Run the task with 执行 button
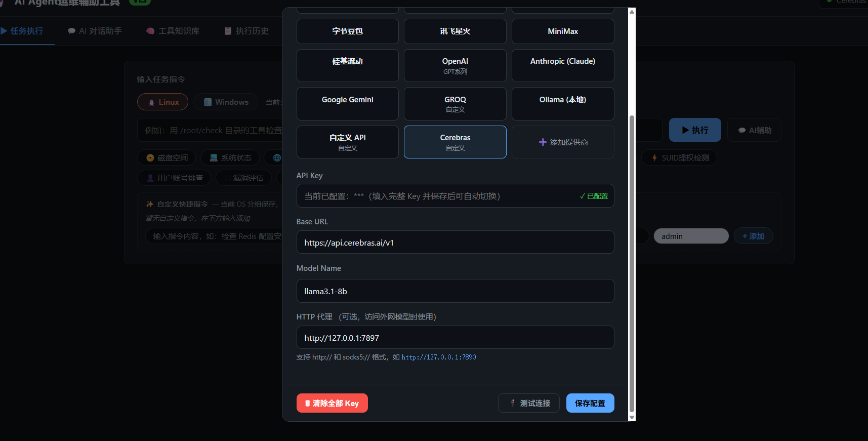Screen dimensions: 868x441 [695, 130]
